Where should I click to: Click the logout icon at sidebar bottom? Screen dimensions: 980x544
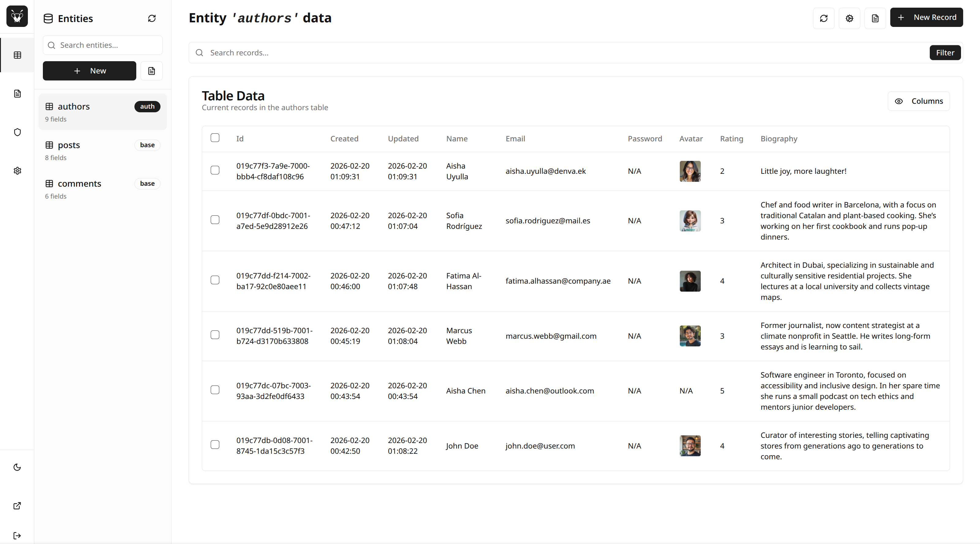click(x=17, y=536)
